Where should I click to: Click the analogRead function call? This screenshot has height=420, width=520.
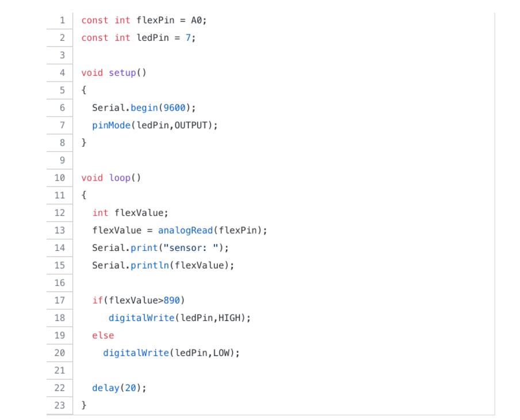(185, 230)
